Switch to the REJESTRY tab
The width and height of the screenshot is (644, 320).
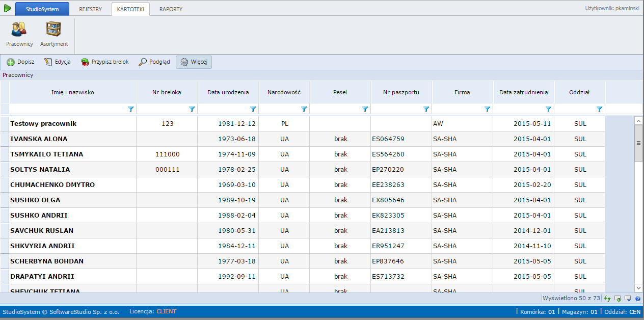[x=90, y=9]
